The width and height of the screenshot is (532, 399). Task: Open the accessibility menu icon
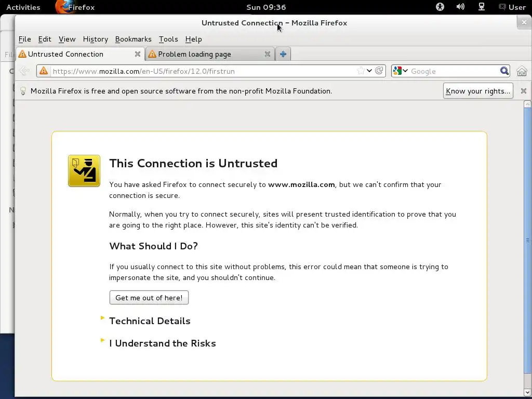(x=440, y=7)
